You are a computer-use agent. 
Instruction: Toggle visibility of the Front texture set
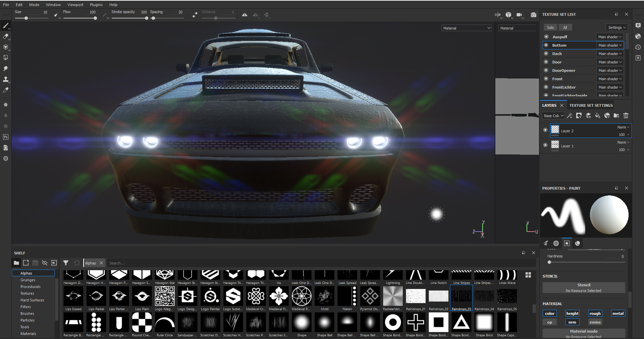pos(546,79)
